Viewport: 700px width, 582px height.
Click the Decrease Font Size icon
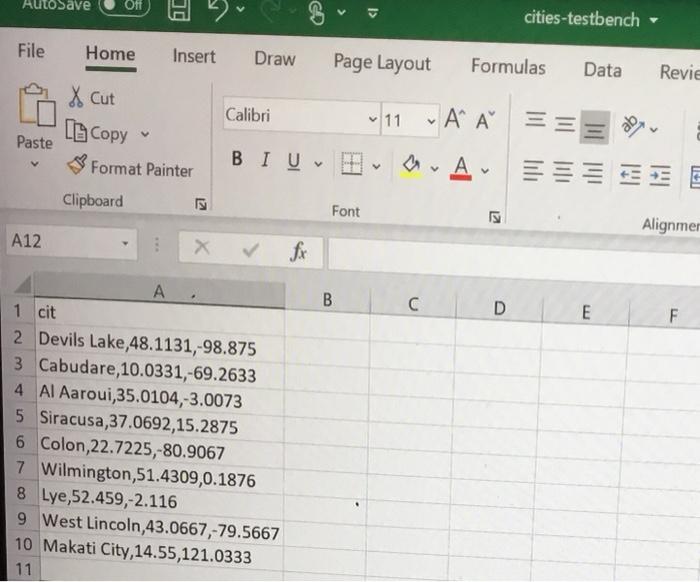pos(485,121)
